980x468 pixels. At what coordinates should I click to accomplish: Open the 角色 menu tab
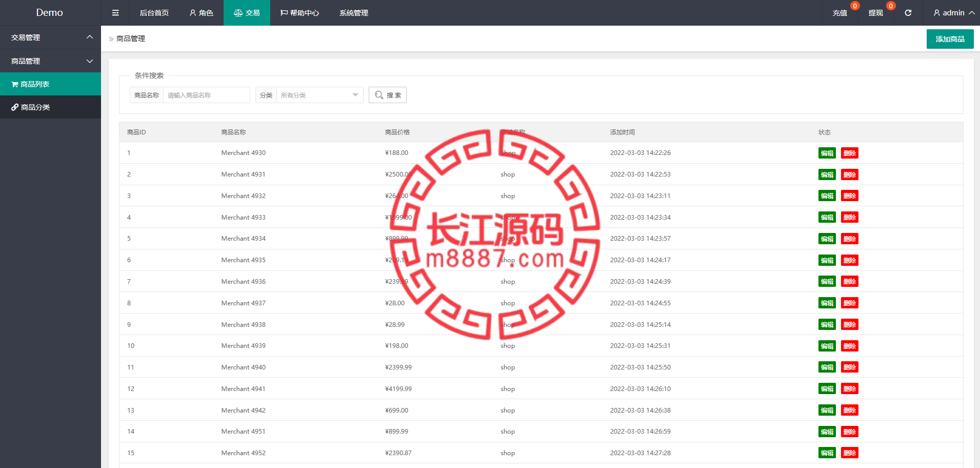tap(201, 13)
